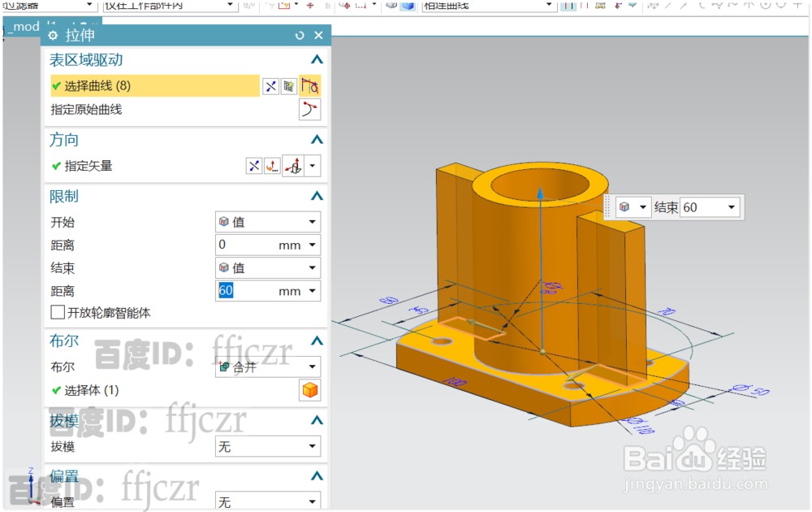
Task: Open the on-screen 结束 60 value dropdown
Action: click(732, 207)
